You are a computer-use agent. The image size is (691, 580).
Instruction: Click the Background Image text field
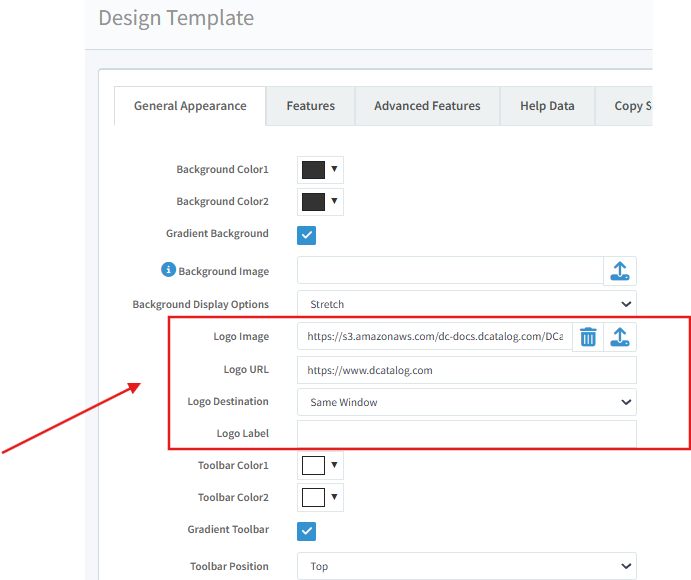coord(450,271)
